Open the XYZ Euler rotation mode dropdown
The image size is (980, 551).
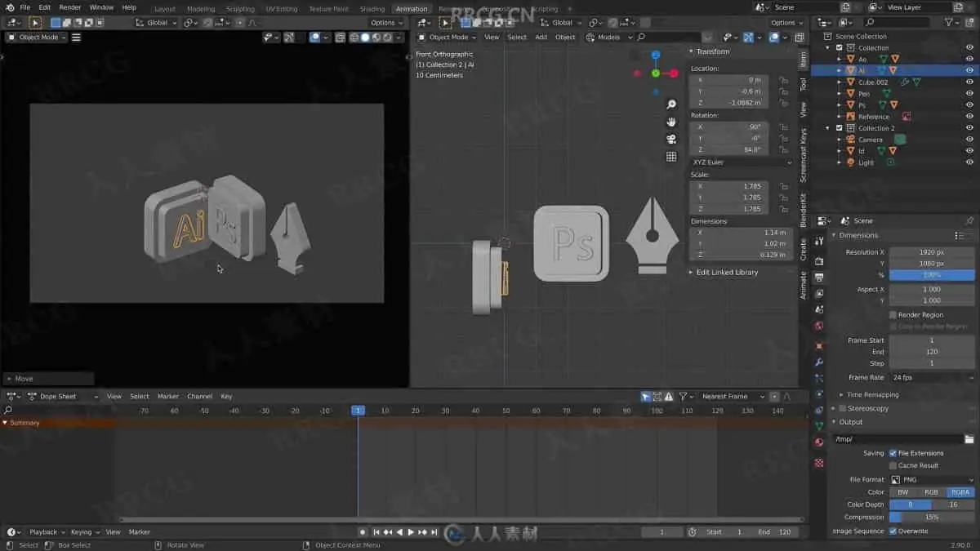(x=741, y=162)
